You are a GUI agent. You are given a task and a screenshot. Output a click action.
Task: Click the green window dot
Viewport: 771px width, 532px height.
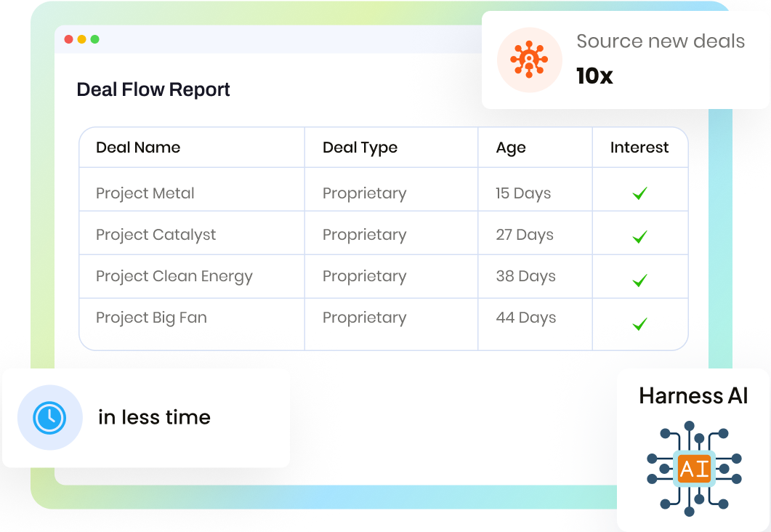pyautogui.click(x=95, y=39)
